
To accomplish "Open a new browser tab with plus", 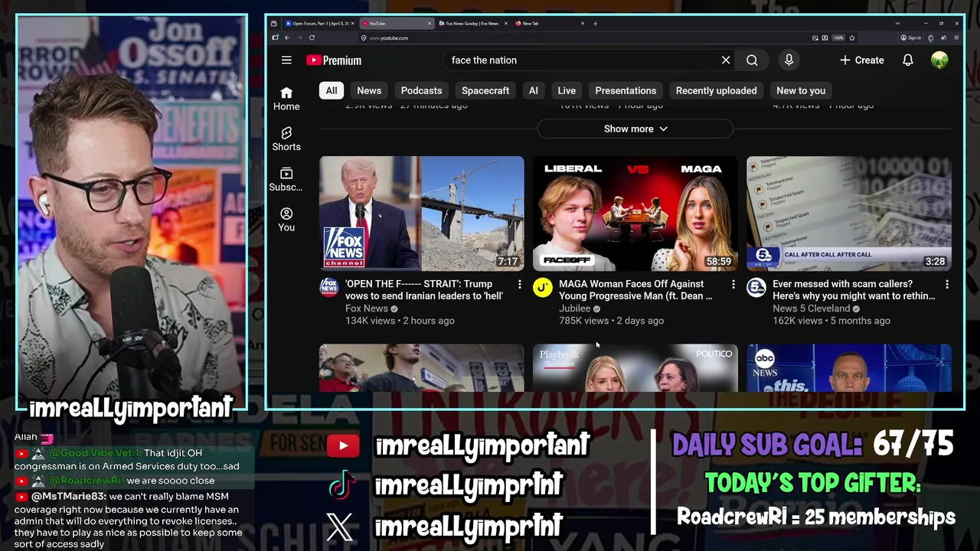I will pos(596,24).
